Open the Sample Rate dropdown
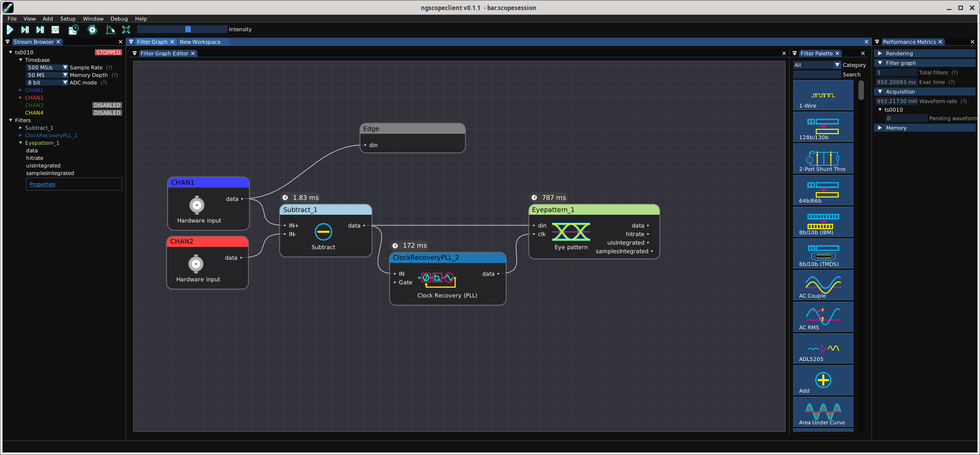 coord(65,67)
